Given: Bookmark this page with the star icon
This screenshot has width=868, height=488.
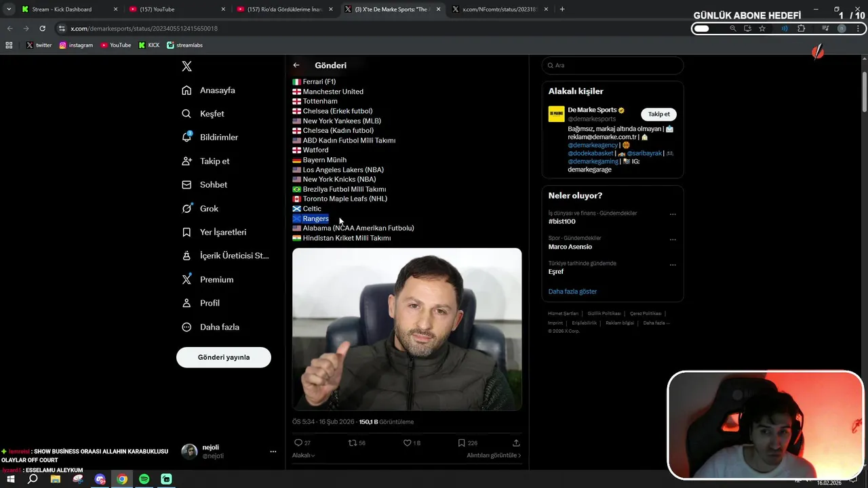Looking at the screenshot, I should click(762, 28).
